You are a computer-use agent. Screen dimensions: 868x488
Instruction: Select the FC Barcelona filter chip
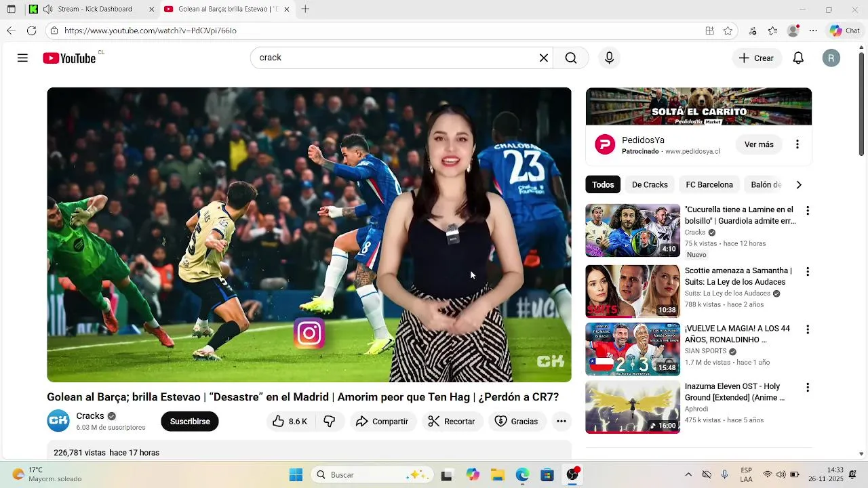[x=709, y=184]
